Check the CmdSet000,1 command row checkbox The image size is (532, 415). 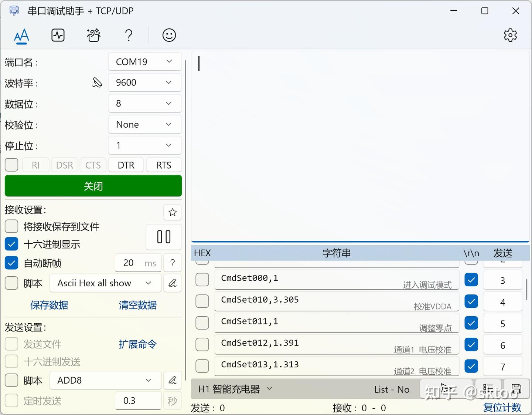(x=202, y=280)
